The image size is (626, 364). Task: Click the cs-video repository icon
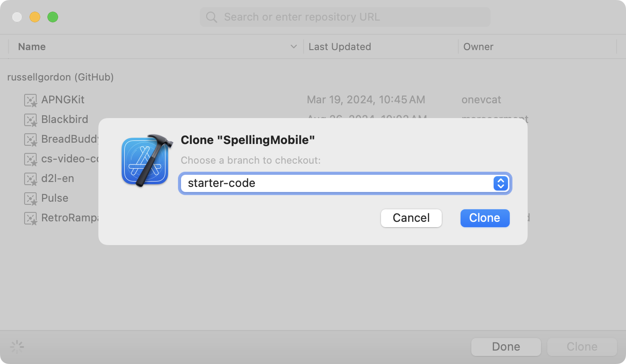tap(30, 159)
